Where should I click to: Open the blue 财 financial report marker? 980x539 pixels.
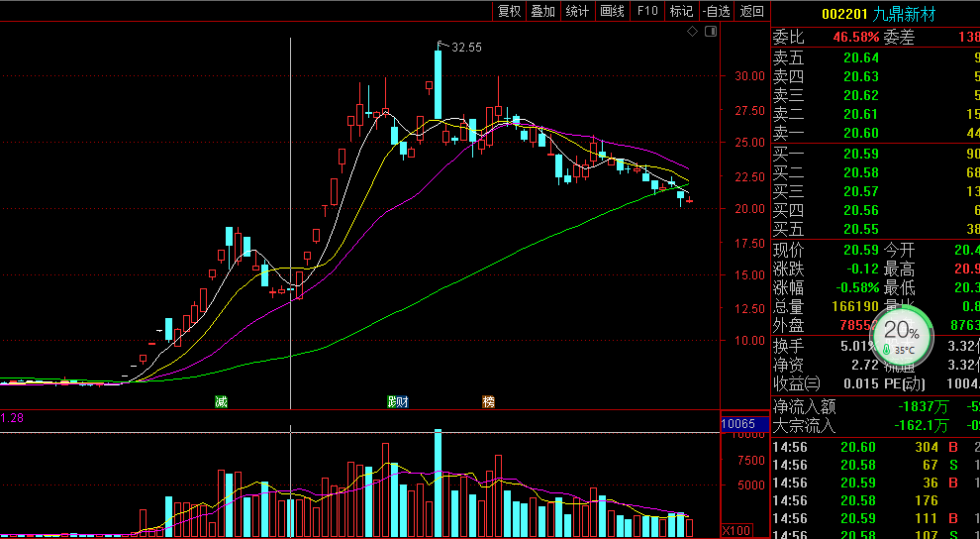point(403,402)
